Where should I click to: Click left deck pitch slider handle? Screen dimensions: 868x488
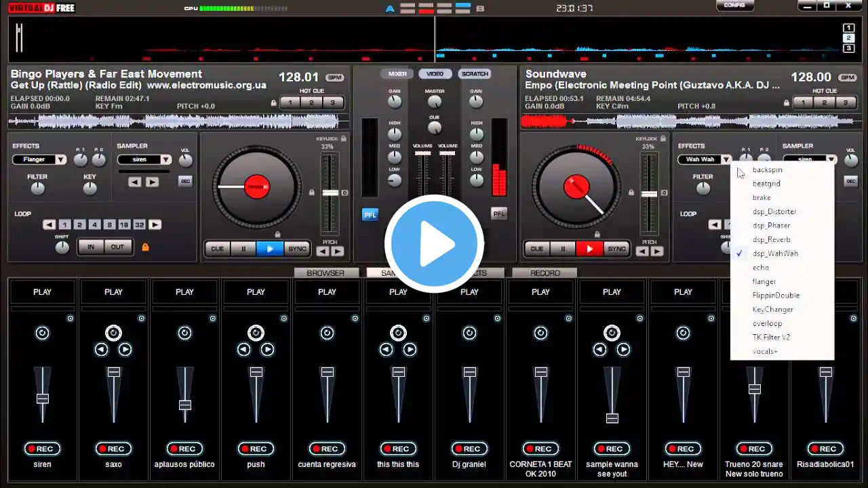pyautogui.click(x=330, y=193)
